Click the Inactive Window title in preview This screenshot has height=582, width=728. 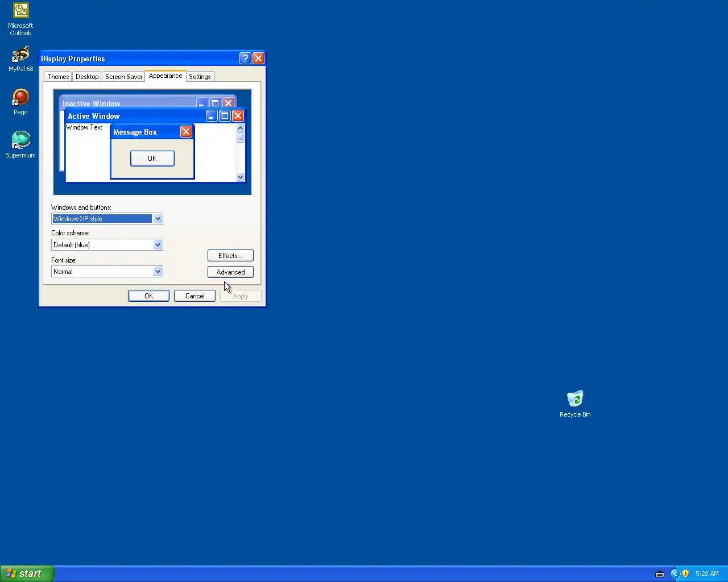(x=92, y=104)
